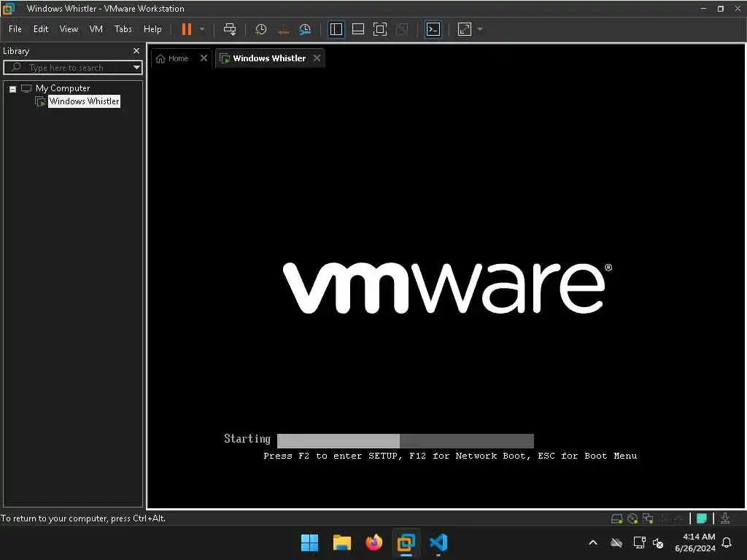
Task: Click the network adapter status icon
Action: (x=648, y=518)
